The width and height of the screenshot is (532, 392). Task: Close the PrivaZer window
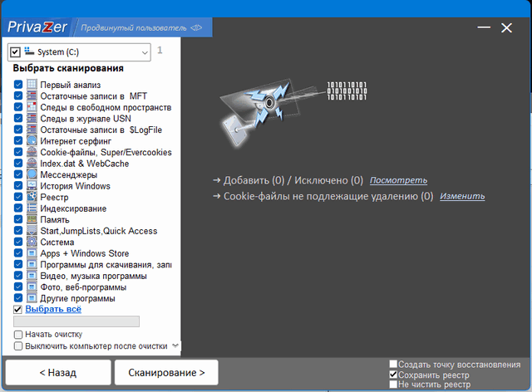coord(506,27)
